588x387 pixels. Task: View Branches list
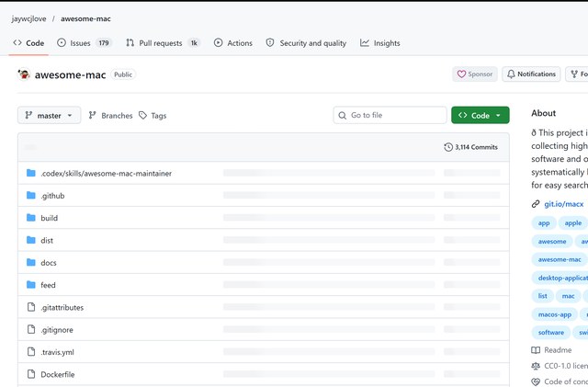tap(110, 116)
